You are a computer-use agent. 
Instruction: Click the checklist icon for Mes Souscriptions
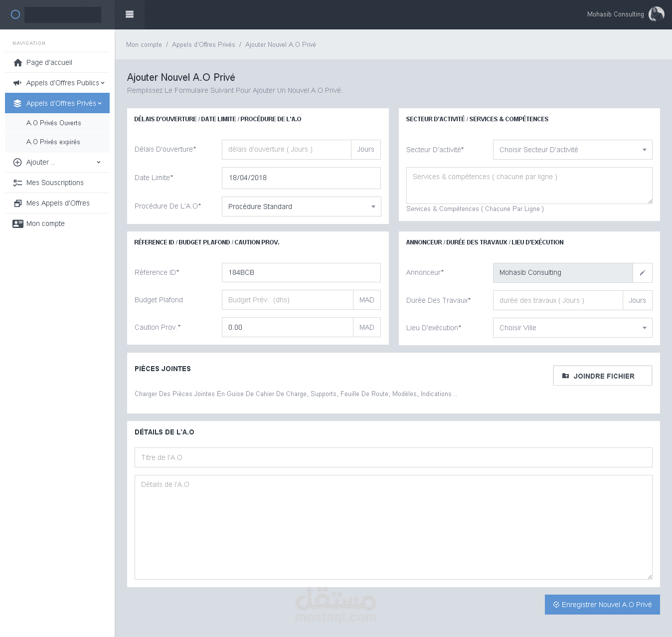point(17,183)
